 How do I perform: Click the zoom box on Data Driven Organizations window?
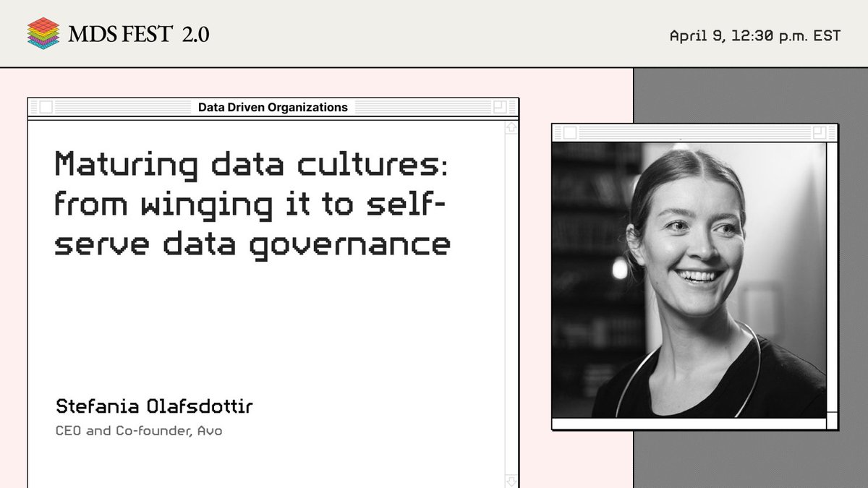502,106
